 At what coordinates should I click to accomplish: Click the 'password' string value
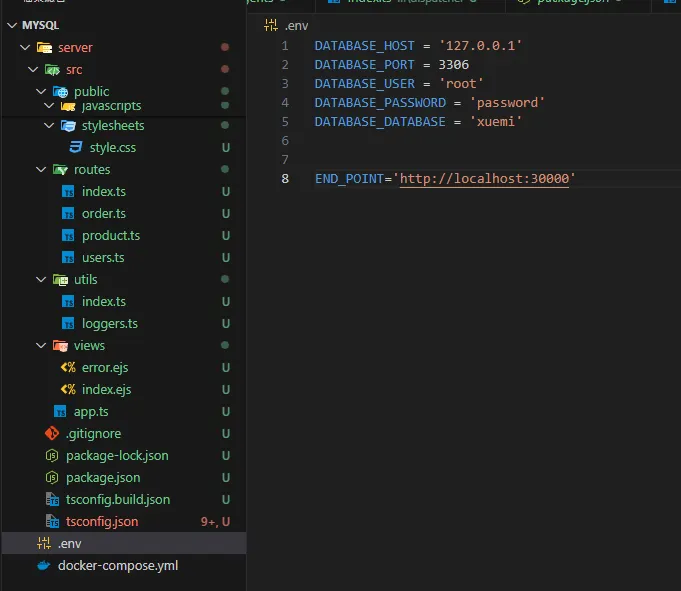(x=507, y=103)
